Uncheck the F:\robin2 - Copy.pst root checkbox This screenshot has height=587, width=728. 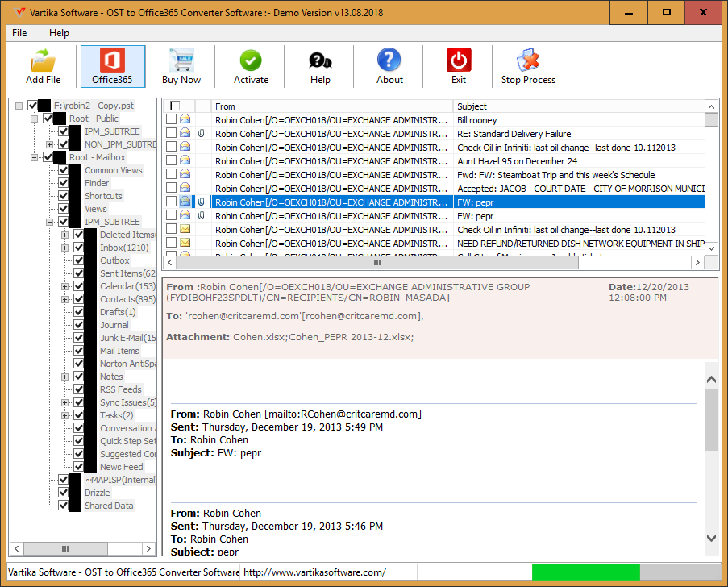32,106
